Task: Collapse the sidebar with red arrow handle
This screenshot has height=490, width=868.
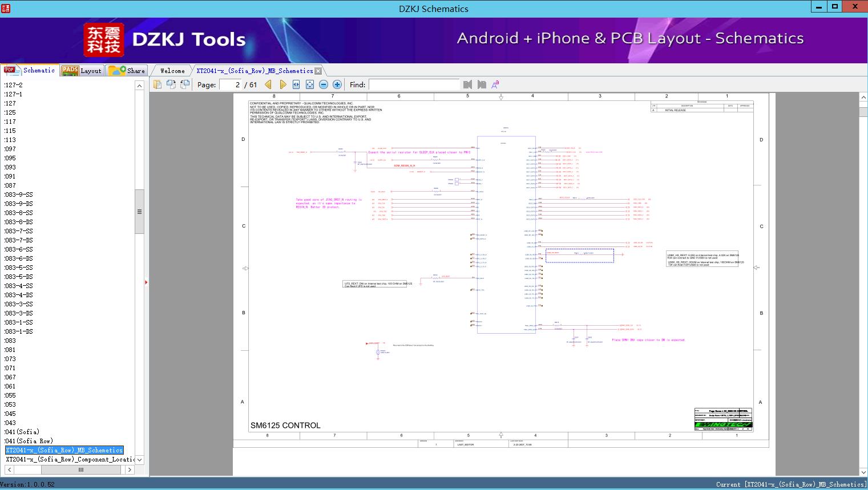Action: 146,282
